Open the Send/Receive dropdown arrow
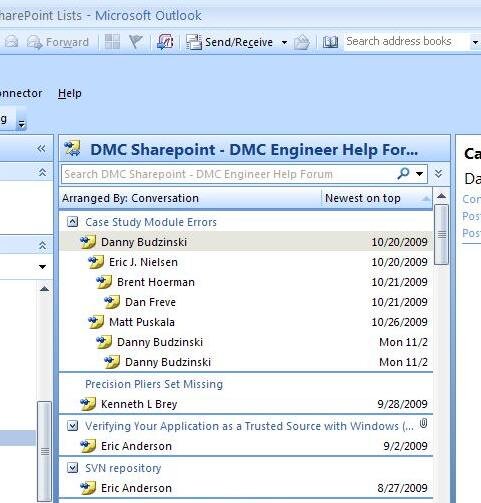Viewport: 481px width, 503px height. (x=284, y=43)
